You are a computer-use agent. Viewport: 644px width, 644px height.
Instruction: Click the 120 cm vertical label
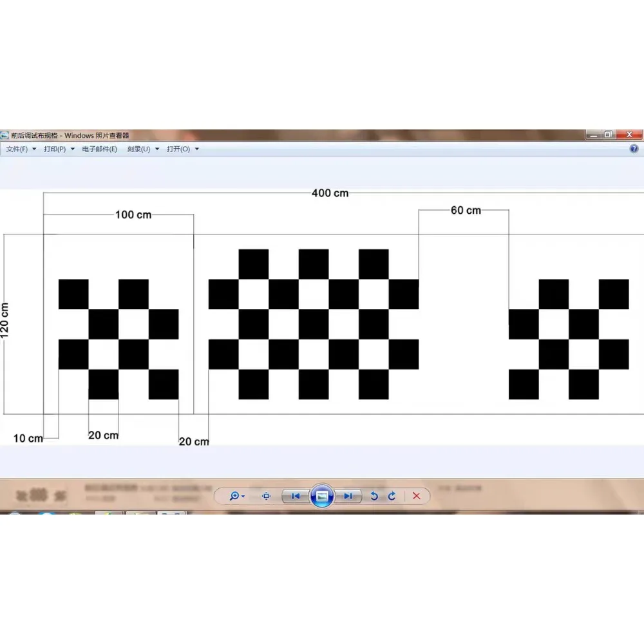pyautogui.click(x=5, y=320)
